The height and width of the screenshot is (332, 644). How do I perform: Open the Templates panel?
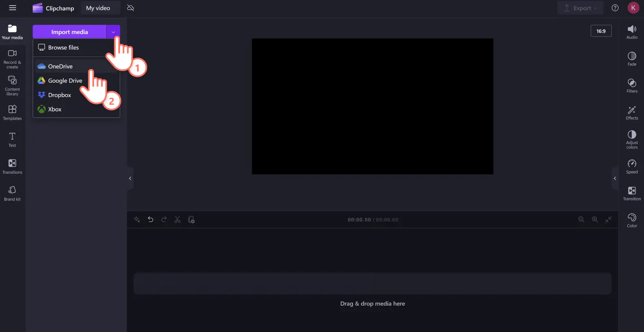[x=12, y=113]
